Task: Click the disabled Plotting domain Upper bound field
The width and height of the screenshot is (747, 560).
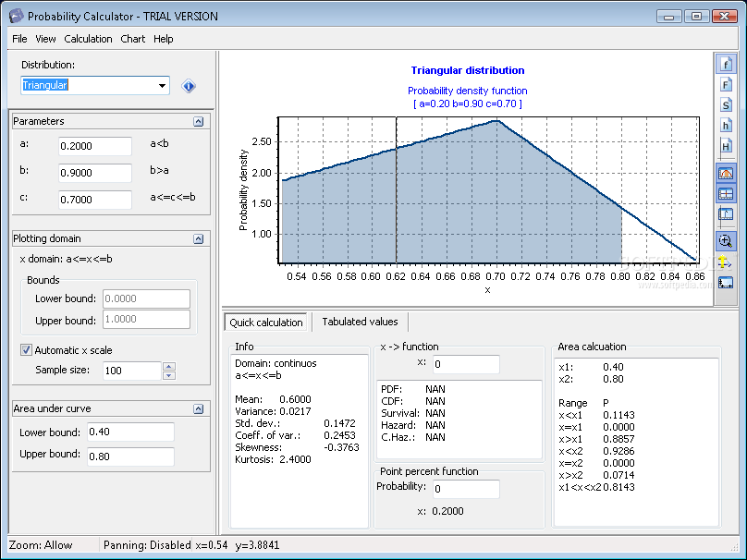Action: pos(146,319)
